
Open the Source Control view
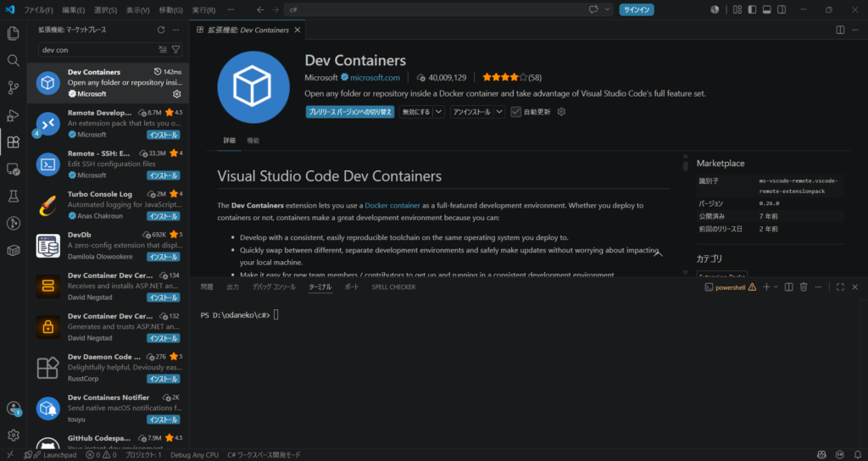pos(14,87)
